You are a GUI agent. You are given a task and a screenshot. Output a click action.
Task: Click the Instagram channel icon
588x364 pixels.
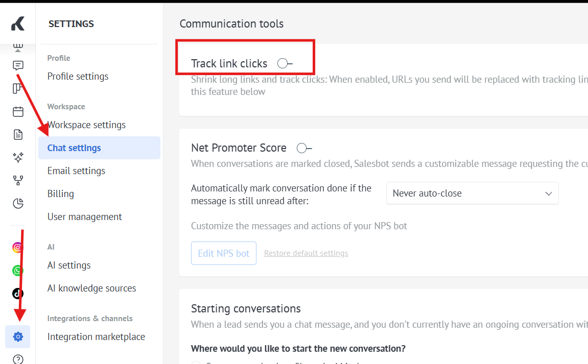[x=18, y=248]
